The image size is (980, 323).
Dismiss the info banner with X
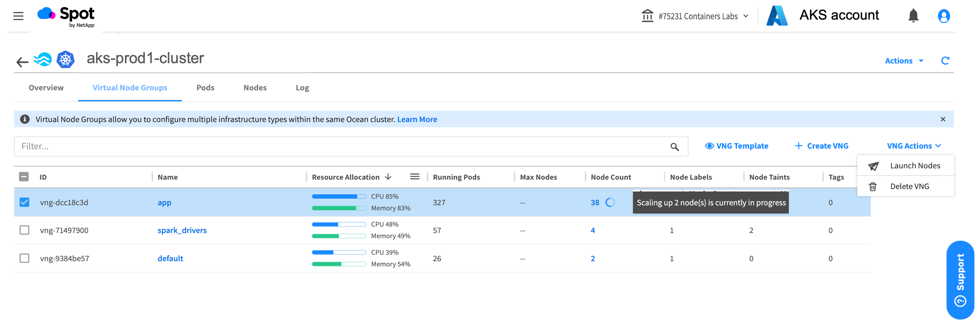point(943,119)
